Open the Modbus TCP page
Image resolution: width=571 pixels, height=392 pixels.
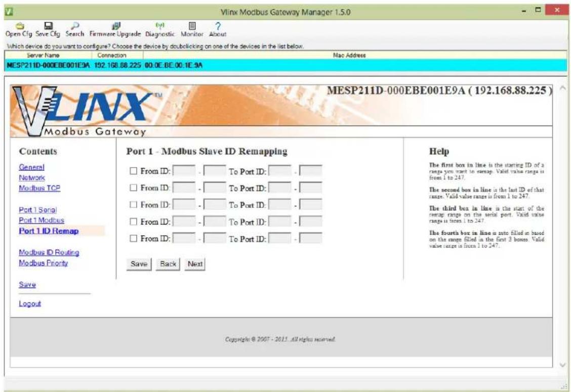pyautogui.click(x=39, y=188)
